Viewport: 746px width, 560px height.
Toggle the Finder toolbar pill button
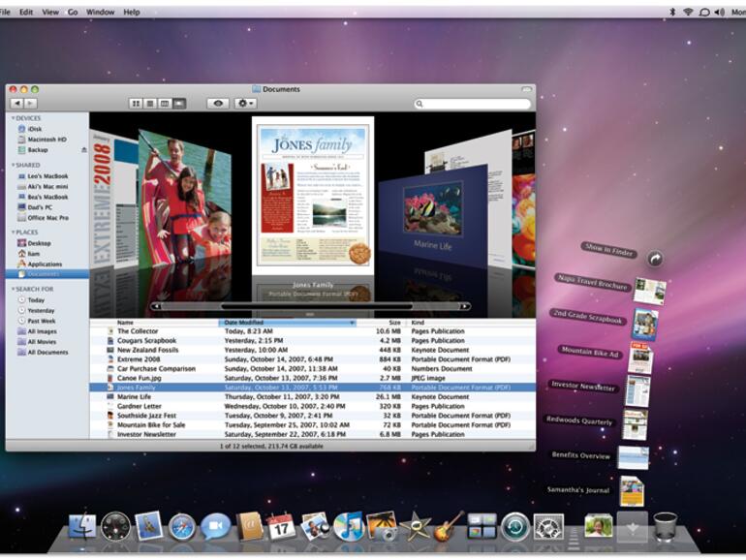526,89
